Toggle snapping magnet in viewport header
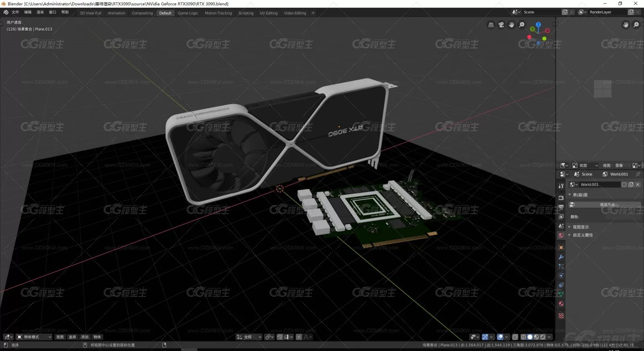The width and height of the screenshot is (644, 351). point(280,337)
